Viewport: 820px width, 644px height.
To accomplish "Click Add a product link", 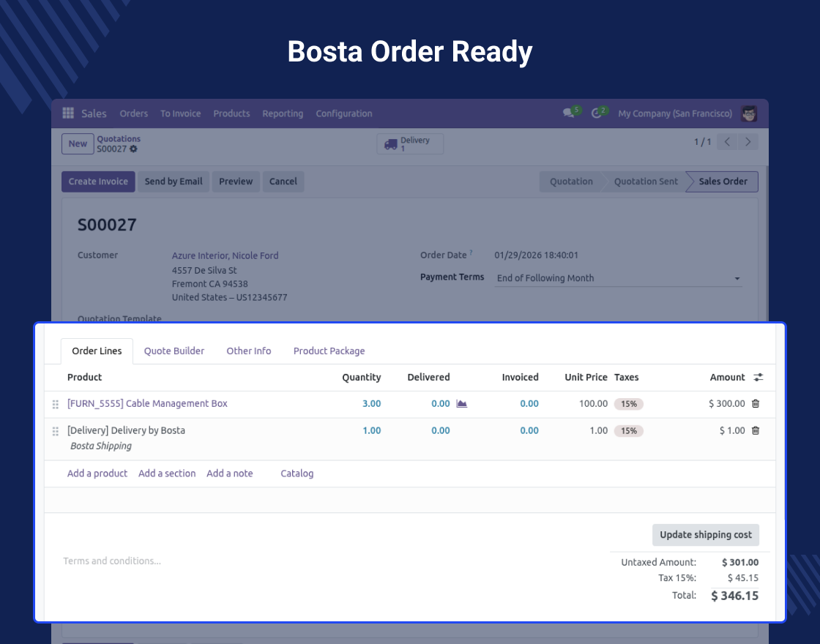I will tap(97, 473).
